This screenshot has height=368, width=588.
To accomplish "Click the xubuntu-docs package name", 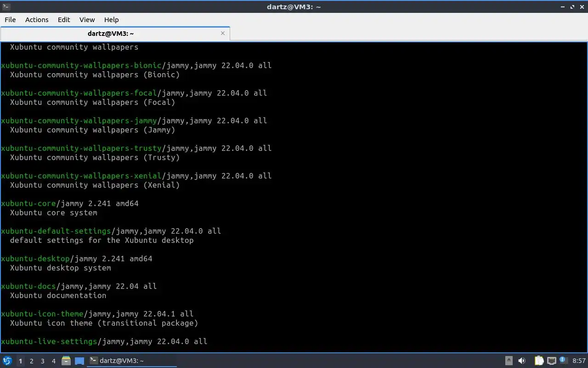I will coord(28,286).
